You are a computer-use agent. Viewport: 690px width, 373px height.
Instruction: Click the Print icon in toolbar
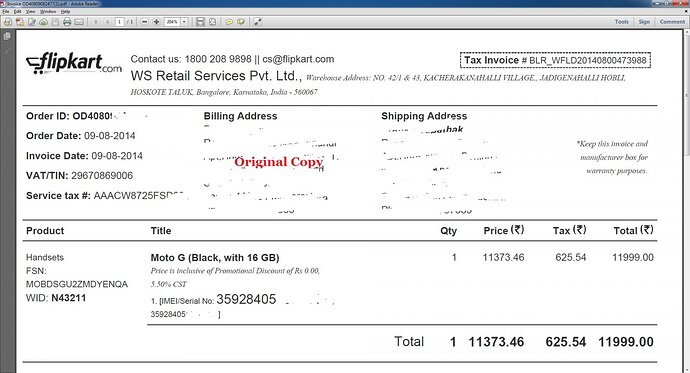click(x=67, y=22)
